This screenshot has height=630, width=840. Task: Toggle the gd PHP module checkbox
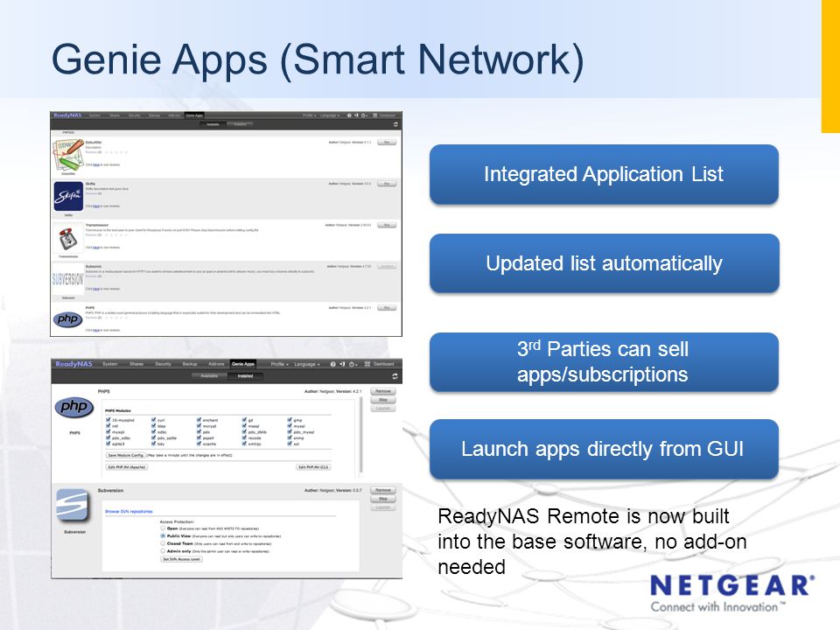244,420
